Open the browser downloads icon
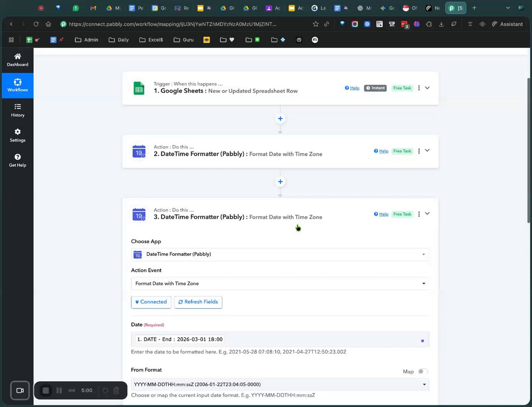This screenshot has width=532, height=407. (x=441, y=24)
